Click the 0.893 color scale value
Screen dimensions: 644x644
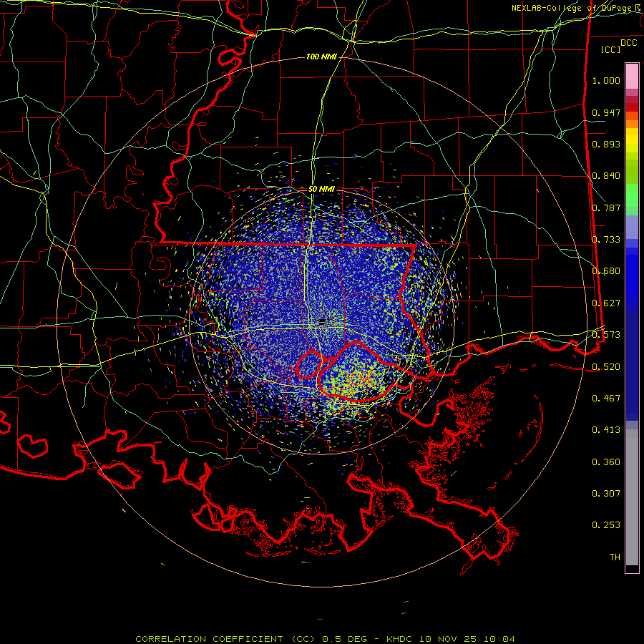point(606,144)
